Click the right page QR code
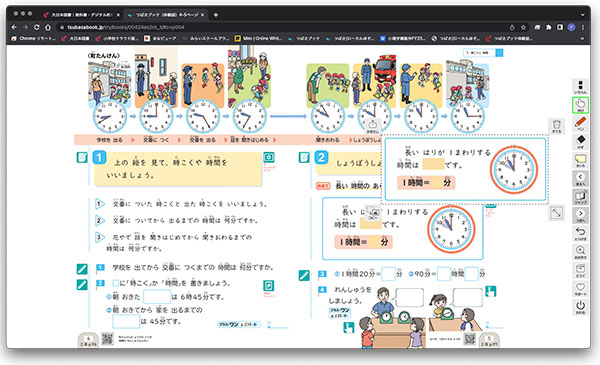 click(470, 339)
